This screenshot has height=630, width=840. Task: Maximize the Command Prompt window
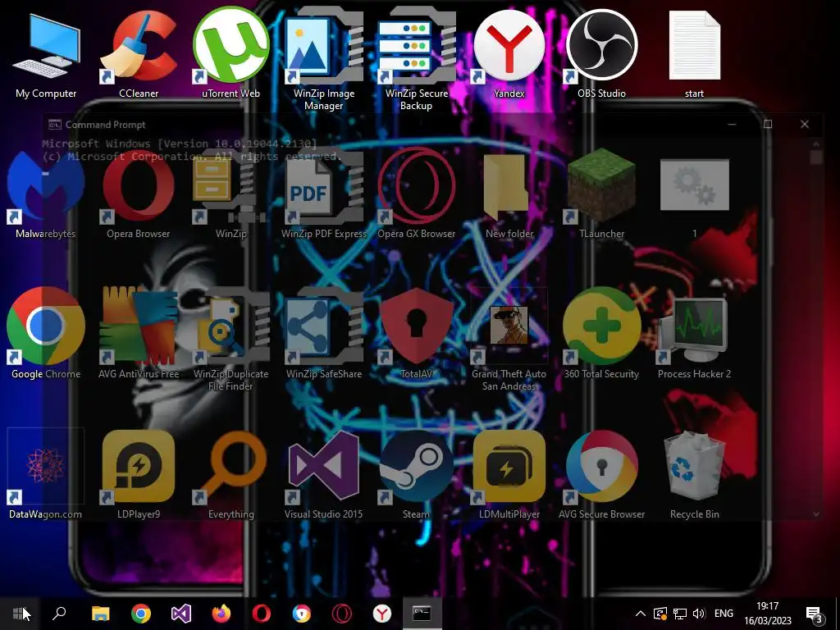tap(768, 125)
